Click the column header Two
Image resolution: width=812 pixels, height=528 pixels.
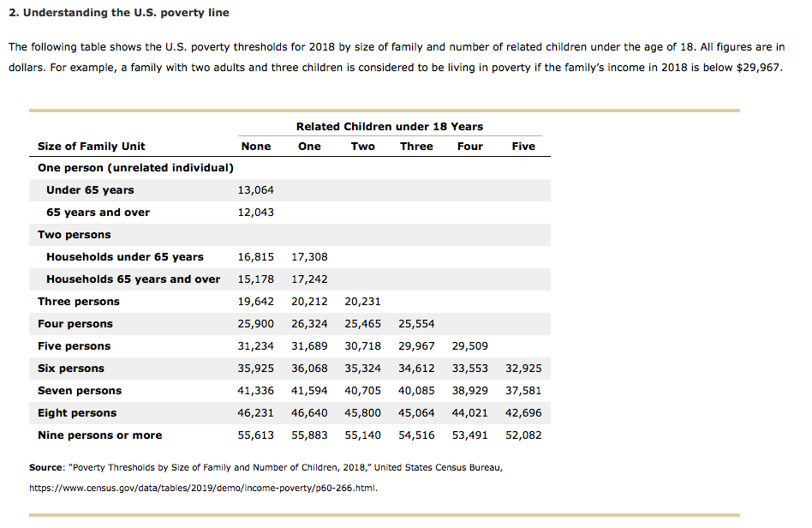point(362,146)
